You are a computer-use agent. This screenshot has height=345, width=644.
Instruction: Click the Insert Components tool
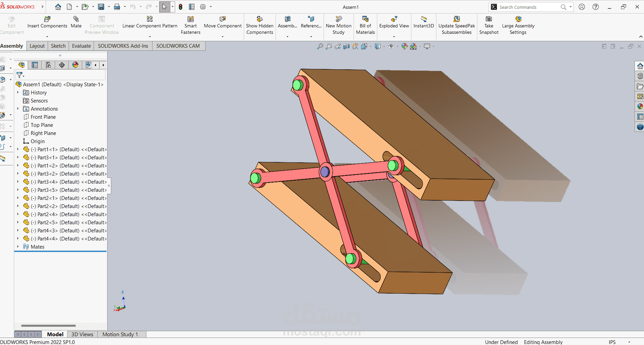(47, 22)
